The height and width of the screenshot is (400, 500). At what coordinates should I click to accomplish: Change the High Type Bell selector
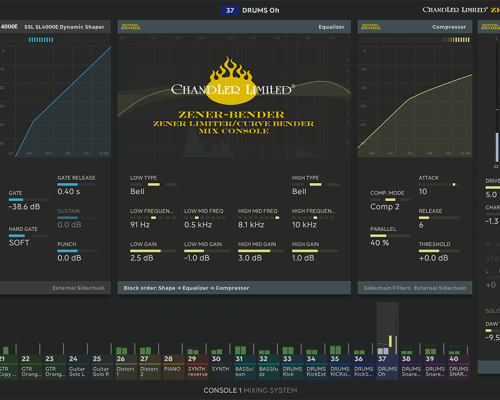click(x=315, y=185)
